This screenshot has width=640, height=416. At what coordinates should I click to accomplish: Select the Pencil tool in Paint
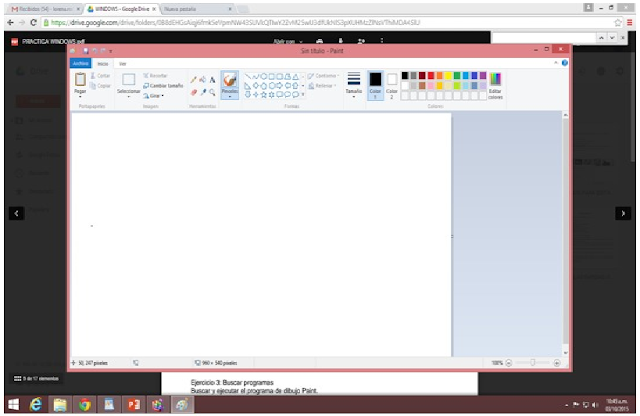pos(193,80)
